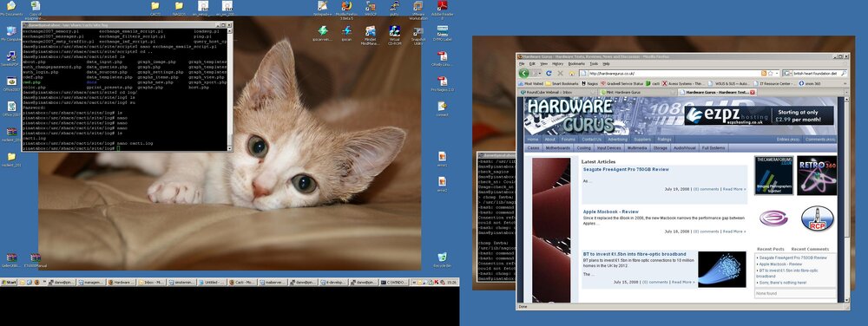This screenshot has height=326, width=868.
Task: Click the putty terminal window scrollbar
Action: click(230, 89)
